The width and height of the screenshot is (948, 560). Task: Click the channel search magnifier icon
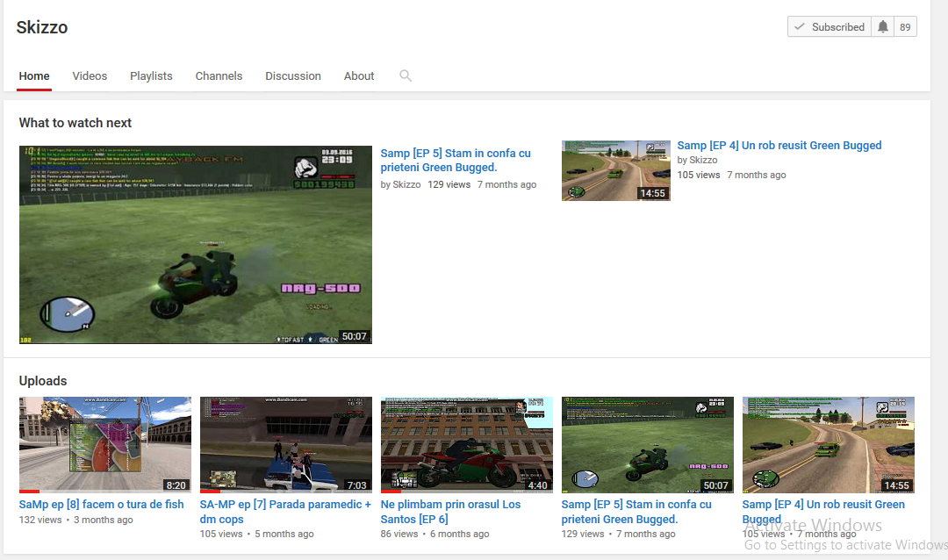(x=405, y=75)
